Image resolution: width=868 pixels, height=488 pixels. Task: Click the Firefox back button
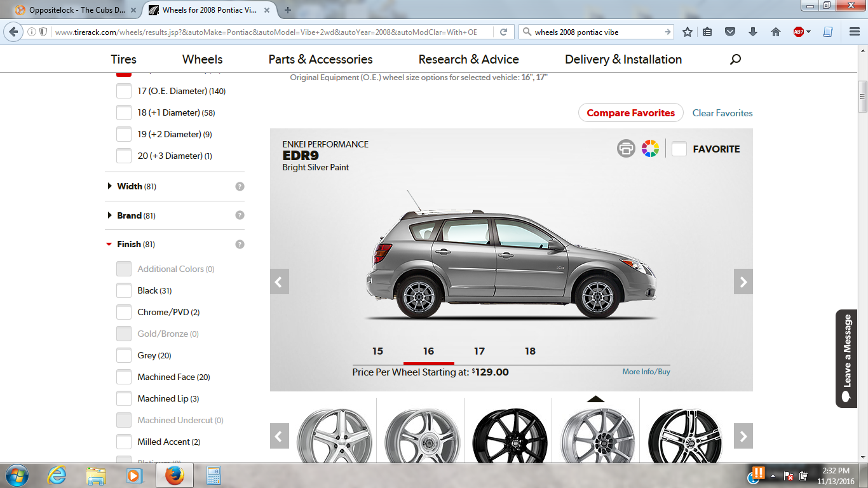click(x=14, y=32)
